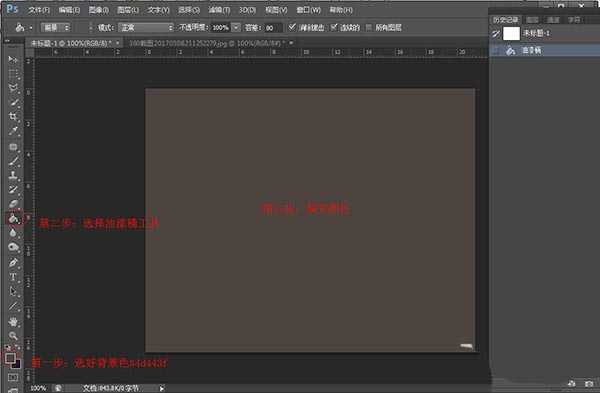Select the Pen tool

13,263
